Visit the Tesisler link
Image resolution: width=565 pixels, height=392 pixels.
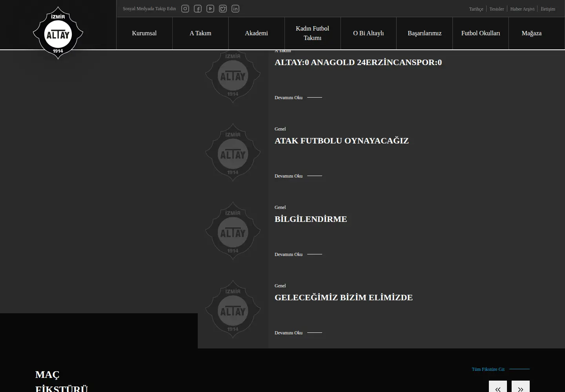point(497,9)
